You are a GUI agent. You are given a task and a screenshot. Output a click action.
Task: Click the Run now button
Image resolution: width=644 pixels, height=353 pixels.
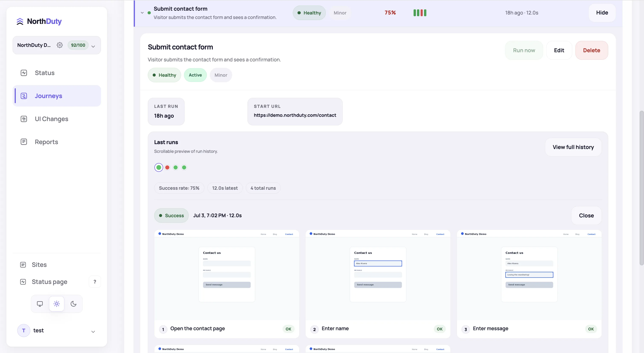(x=524, y=50)
